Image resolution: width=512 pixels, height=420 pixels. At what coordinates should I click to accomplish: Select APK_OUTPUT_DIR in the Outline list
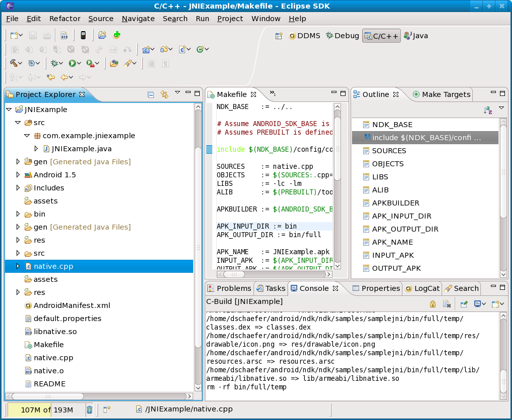[405, 229]
